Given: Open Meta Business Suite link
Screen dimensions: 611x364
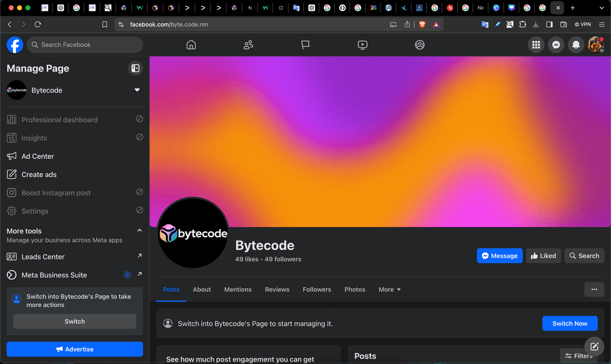Looking at the screenshot, I should coord(75,275).
